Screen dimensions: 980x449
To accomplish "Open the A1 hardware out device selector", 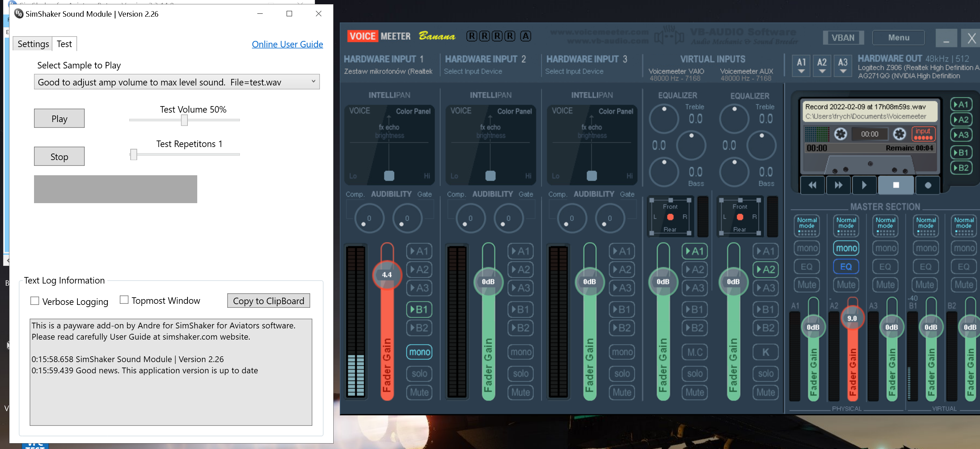I will [x=801, y=65].
